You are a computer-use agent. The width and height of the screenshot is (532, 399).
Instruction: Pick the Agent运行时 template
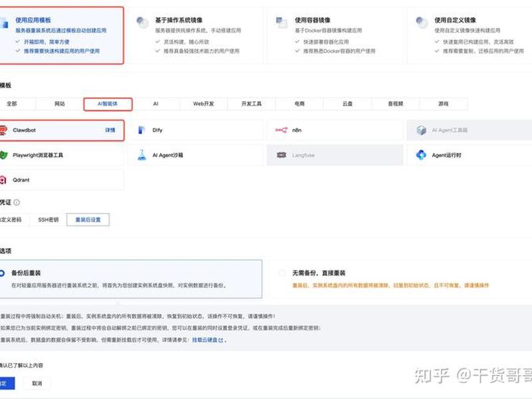click(469, 156)
